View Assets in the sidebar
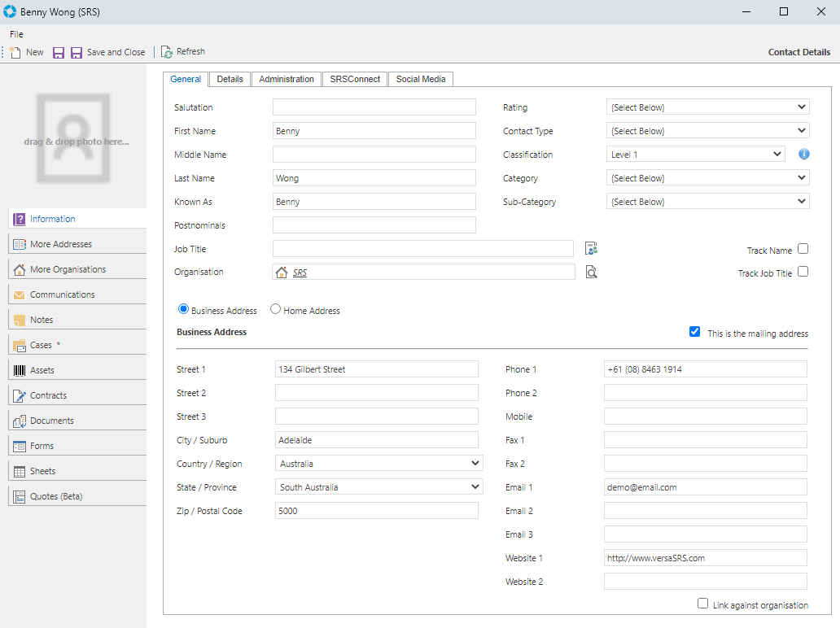840x628 pixels. point(77,370)
